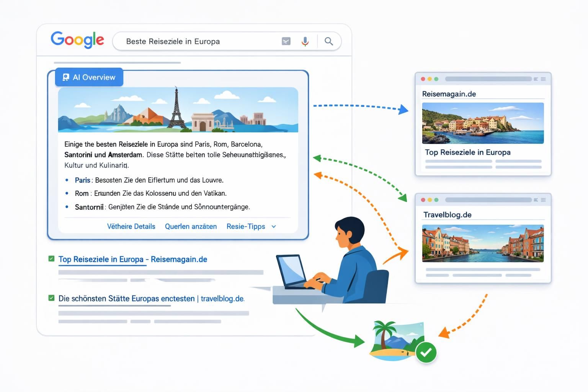The width and height of the screenshot is (588, 392).
Task: Open the European landmarks banner image
Action: click(178, 110)
